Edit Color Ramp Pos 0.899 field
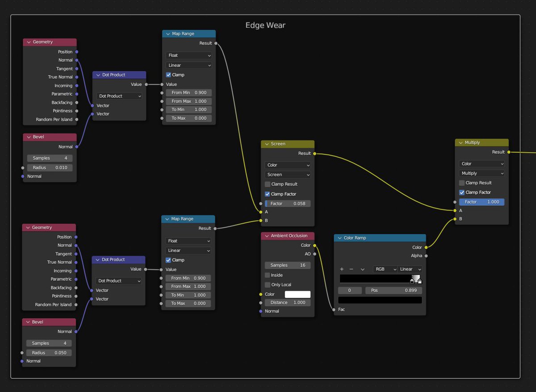Screen dimensions: 536x392 coord(394,291)
